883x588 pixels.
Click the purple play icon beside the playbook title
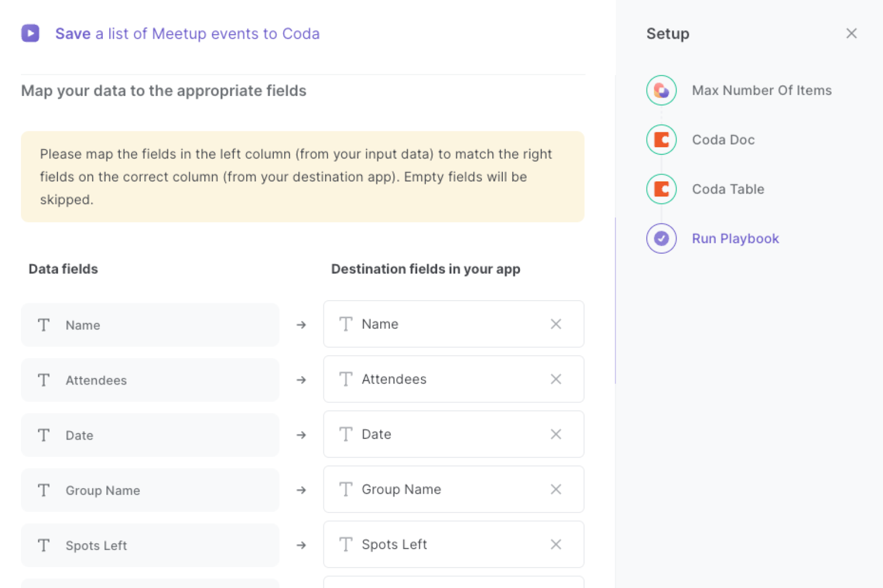tap(30, 33)
